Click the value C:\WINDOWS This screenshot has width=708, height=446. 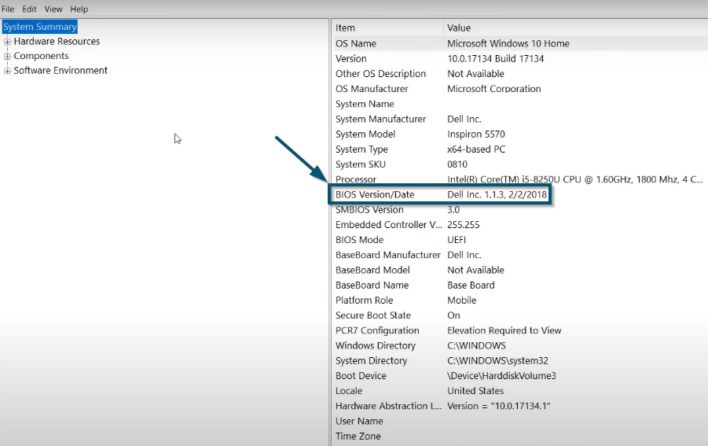476,346
